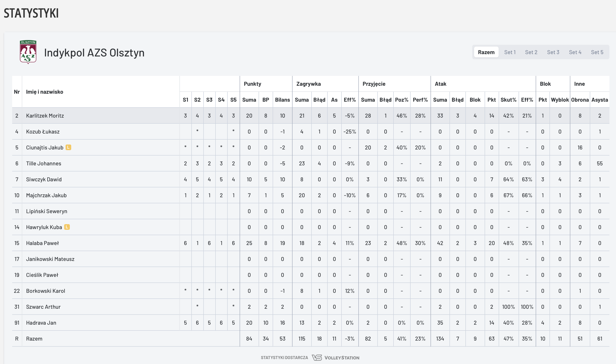Click the VolleyStation logo in the footer
616x364 pixels.
click(335, 358)
